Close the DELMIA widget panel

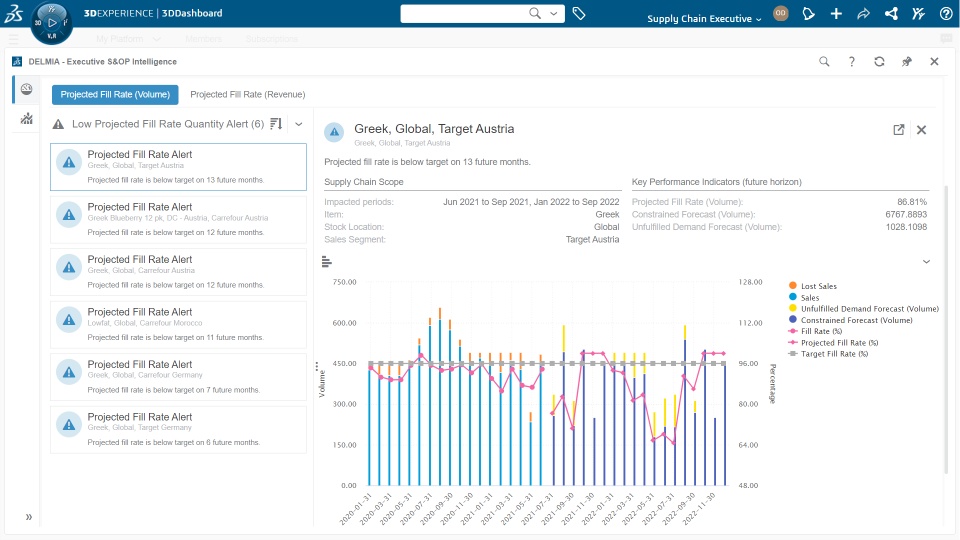(x=934, y=61)
